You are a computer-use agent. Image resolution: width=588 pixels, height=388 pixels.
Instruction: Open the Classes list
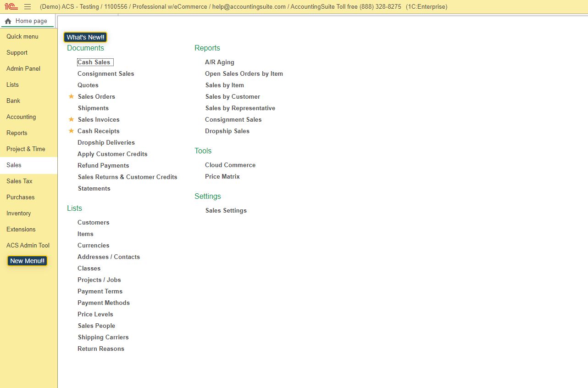pos(89,269)
